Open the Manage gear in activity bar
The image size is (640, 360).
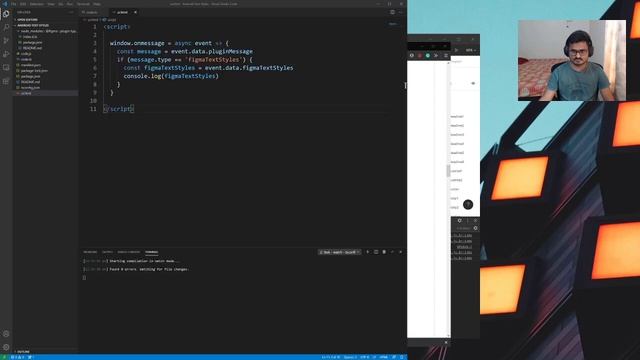tap(6, 347)
